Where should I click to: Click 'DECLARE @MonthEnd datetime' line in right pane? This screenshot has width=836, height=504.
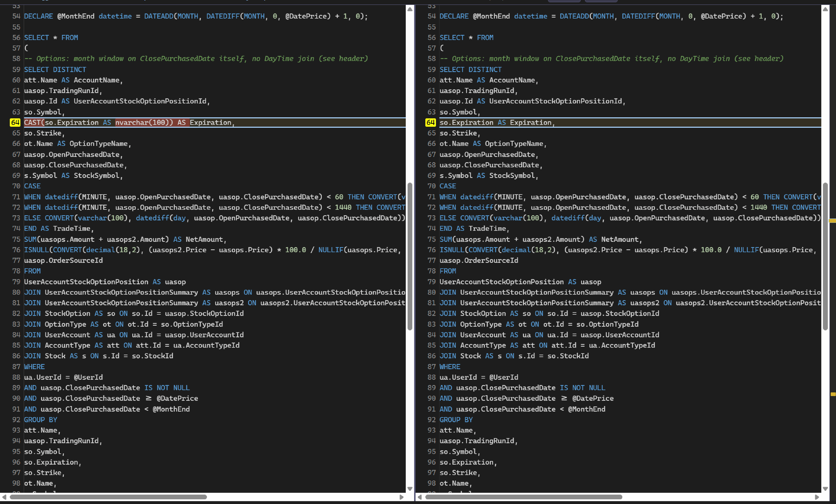pyautogui.click(x=611, y=16)
